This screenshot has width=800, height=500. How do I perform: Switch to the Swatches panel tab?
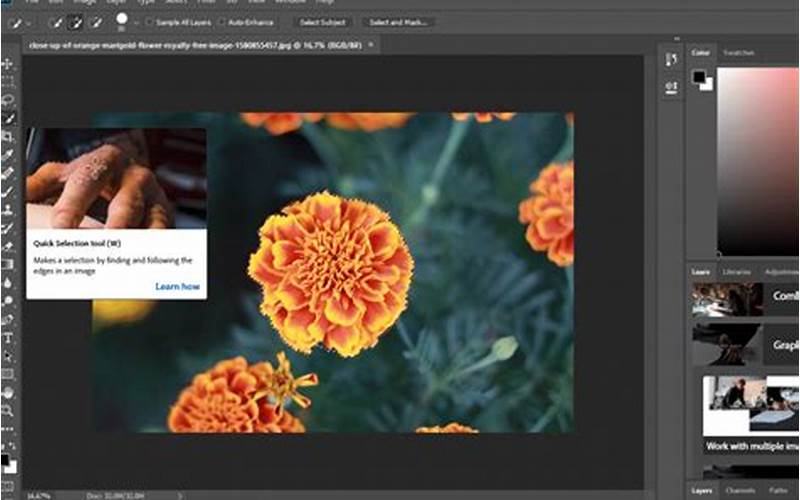pyautogui.click(x=738, y=53)
